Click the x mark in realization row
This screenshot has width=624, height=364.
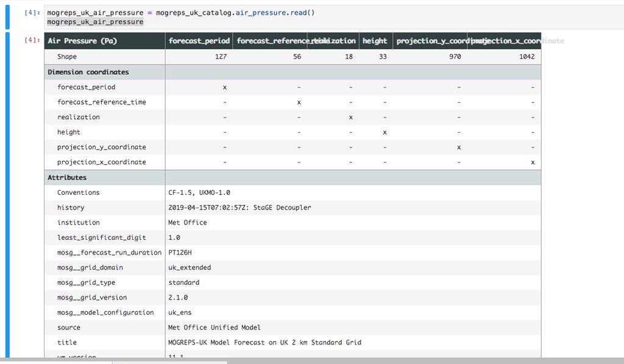(351, 117)
